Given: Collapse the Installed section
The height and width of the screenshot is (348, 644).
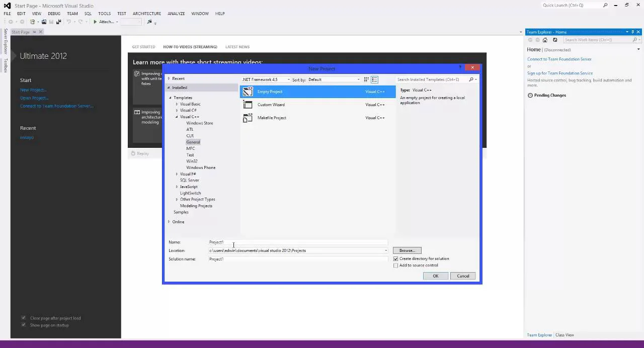Looking at the screenshot, I should click(169, 88).
